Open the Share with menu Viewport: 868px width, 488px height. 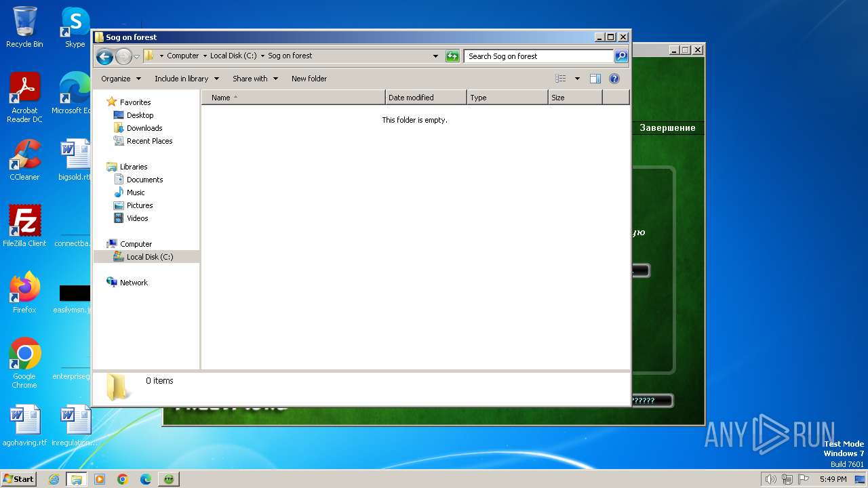click(x=255, y=79)
